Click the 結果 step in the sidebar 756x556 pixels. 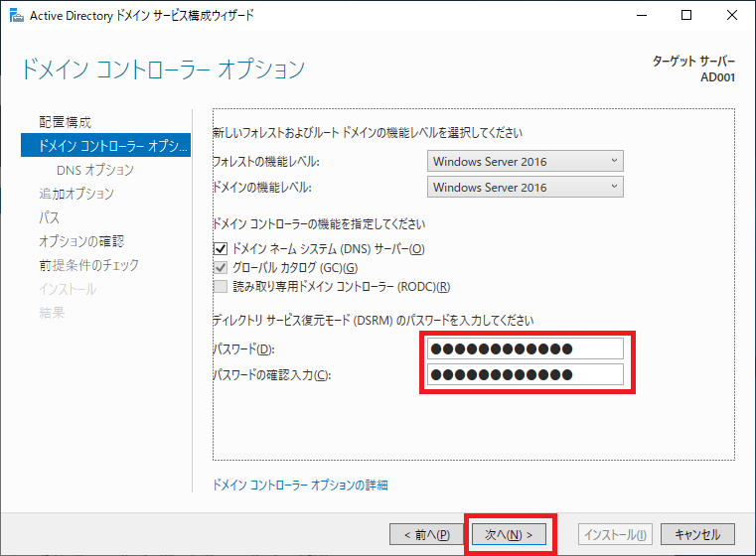(x=52, y=313)
